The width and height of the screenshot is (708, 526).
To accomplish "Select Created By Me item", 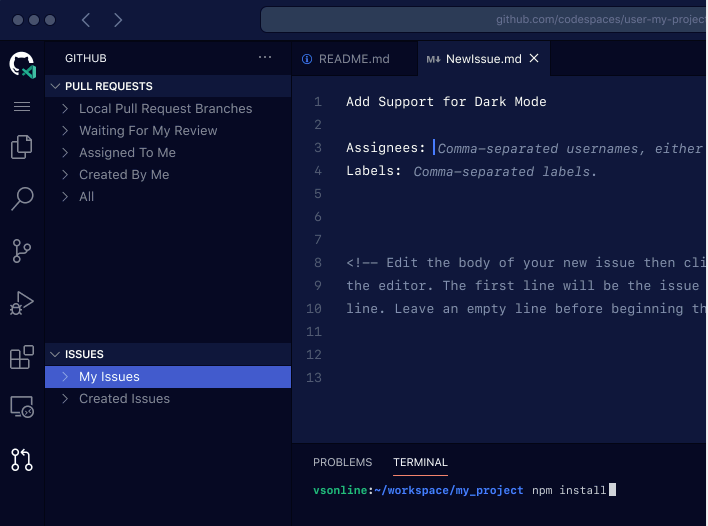I will click(x=168, y=175).
